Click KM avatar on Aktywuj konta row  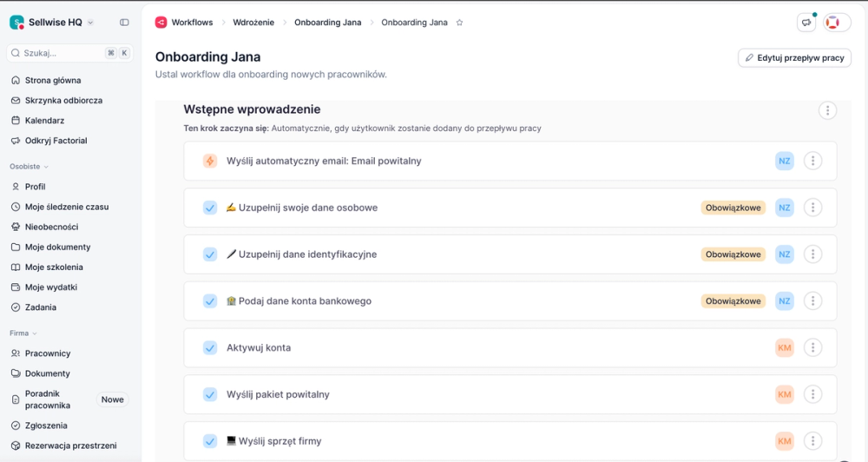[785, 348]
